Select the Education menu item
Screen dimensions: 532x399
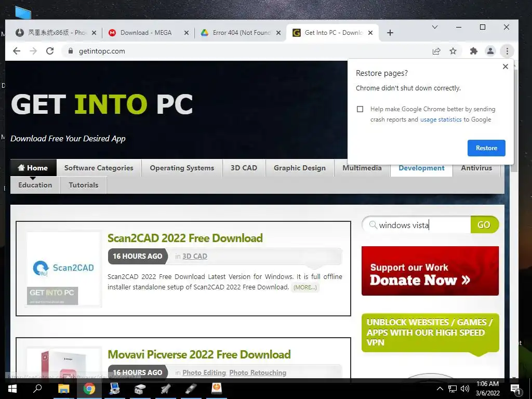tap(35, 185)
